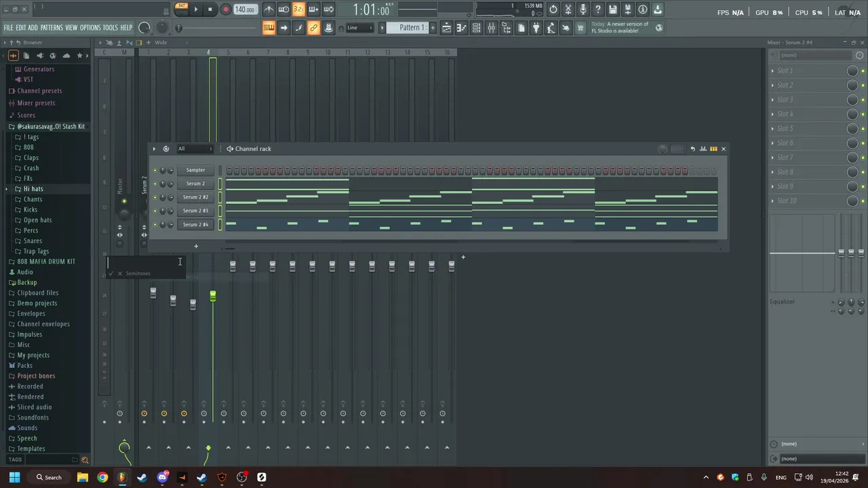Toggle loop recording icon
Viewport: 868px width, 488px height.
328,9
